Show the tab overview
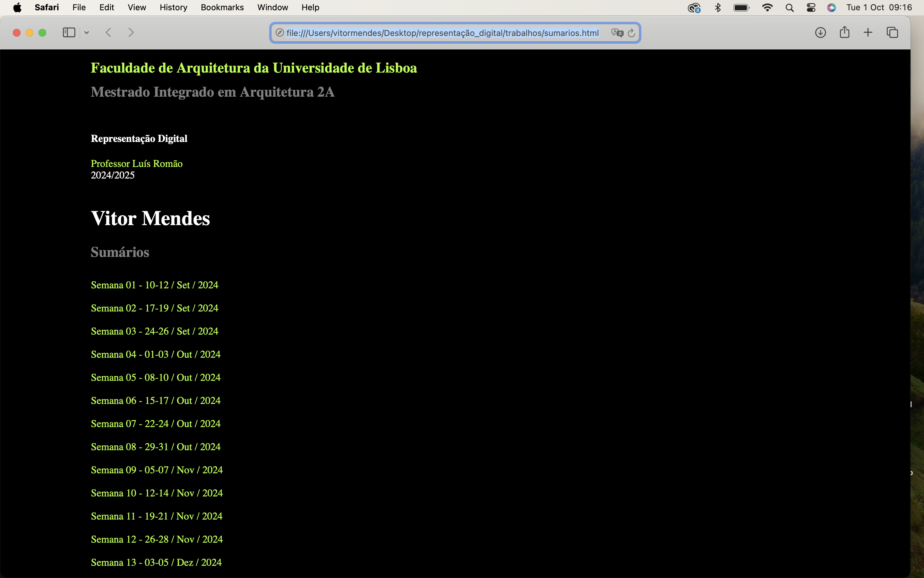Viewport: 924px width, 578px height. tap(892, 32)
